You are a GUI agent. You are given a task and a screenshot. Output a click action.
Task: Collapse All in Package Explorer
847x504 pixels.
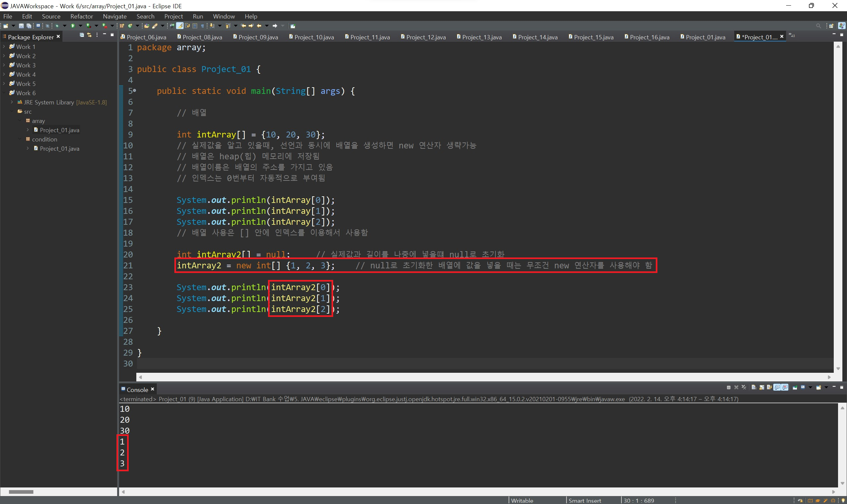pyautogui.click(x=82, y=35)
